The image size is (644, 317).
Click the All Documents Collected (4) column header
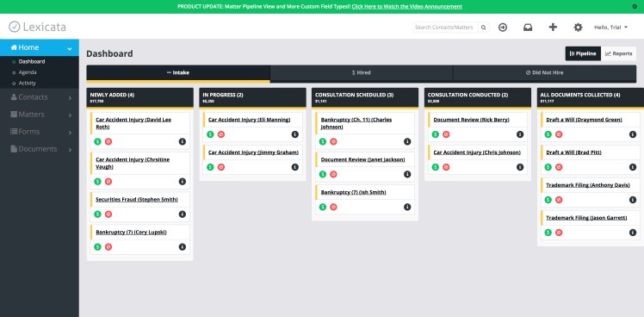[x=591, y=97]
